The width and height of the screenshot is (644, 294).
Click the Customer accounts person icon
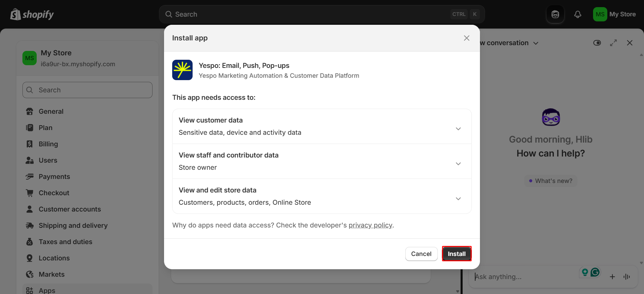[30, 209]
